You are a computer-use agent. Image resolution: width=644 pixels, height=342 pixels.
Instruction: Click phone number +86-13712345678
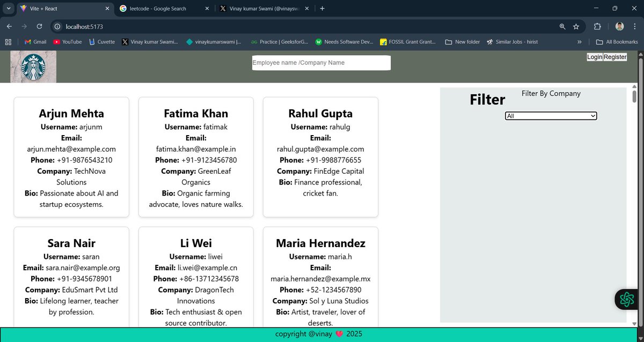[x=210, y=279]
